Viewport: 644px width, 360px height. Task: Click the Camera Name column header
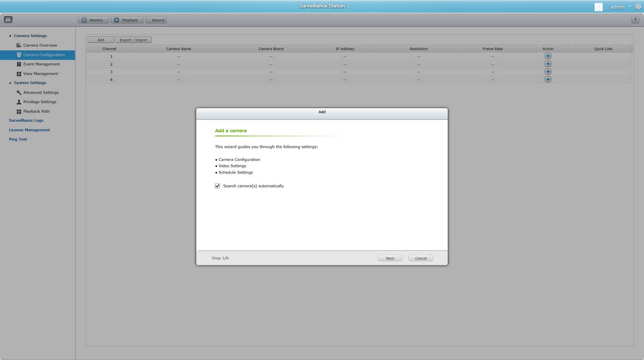(179, 49)
